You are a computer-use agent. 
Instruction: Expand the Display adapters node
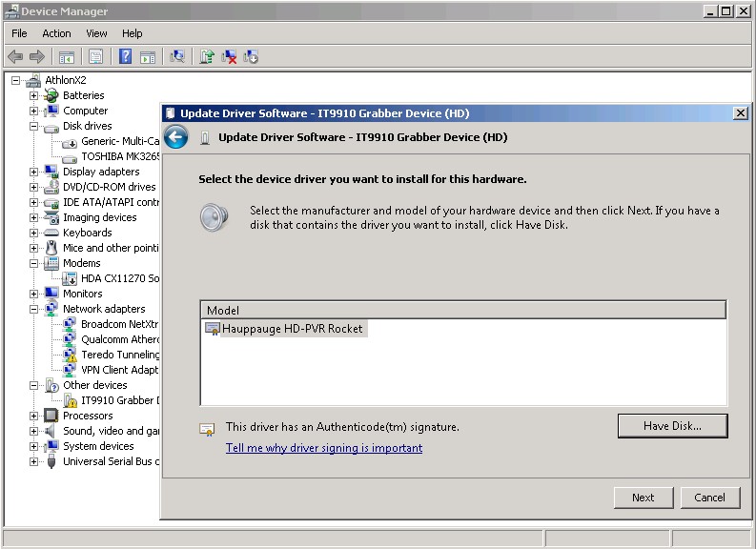click(33, 173)
